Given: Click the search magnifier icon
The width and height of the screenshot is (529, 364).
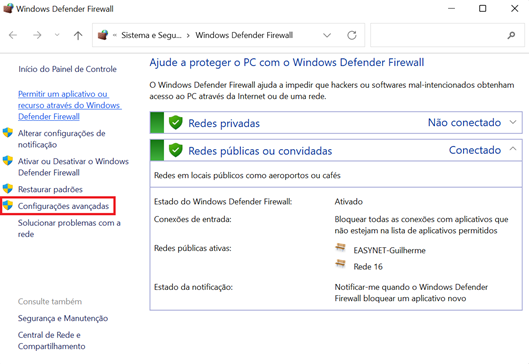Looking at the screenshot, I should pyautogui.click(x=511, y=35).
